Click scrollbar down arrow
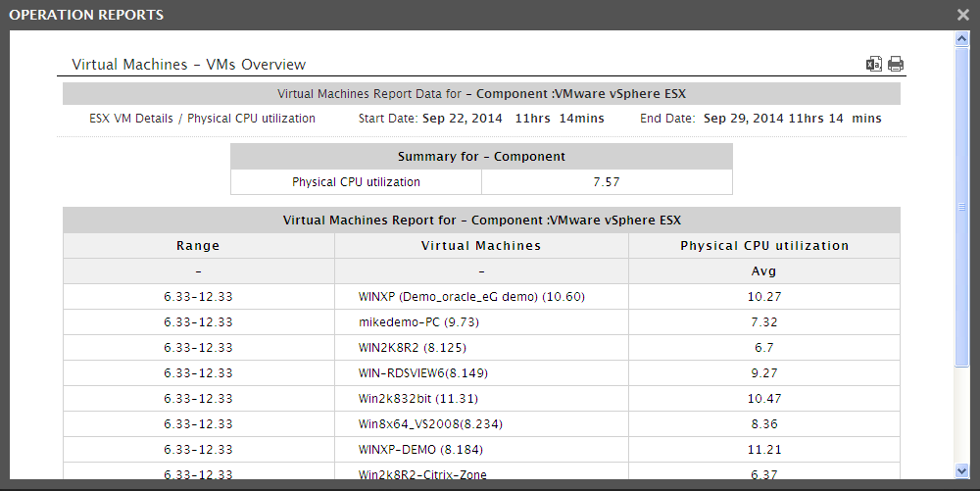Viewport: 980px width, 491px height. [962, 471]
